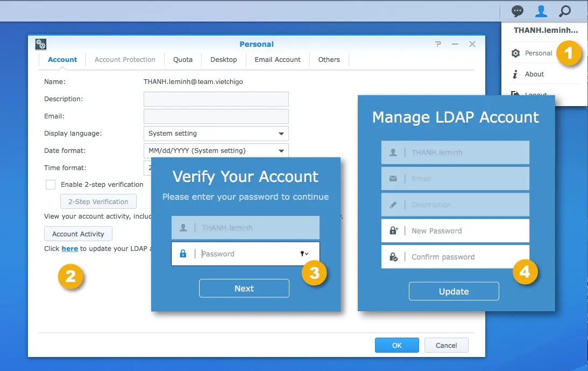Click the New Password input field
The image size is (588, 371).
[x=455, y=230]
